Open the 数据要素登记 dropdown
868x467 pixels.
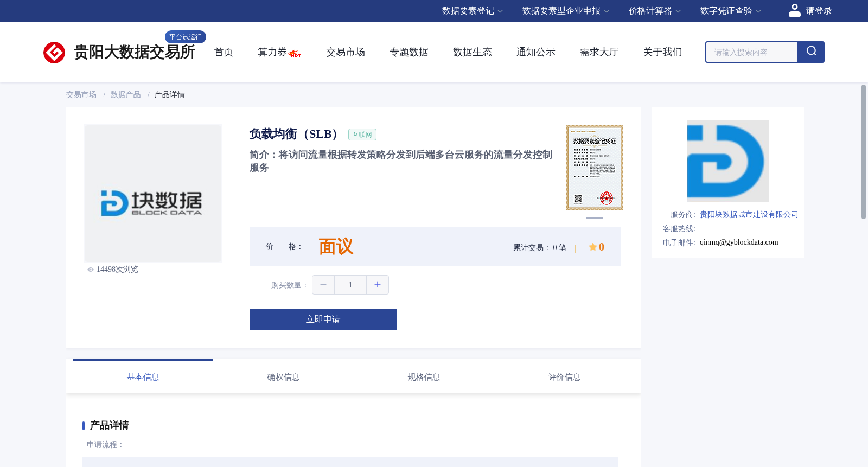pyautogui.click(x=473, y=11)
